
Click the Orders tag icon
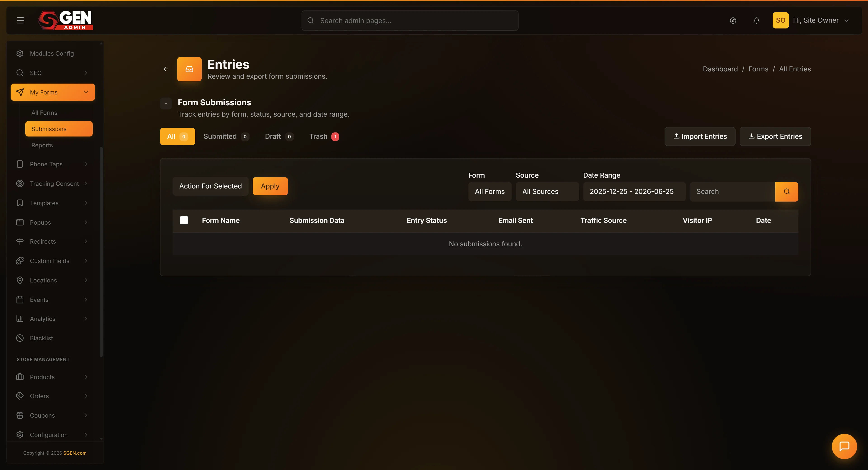20,396
